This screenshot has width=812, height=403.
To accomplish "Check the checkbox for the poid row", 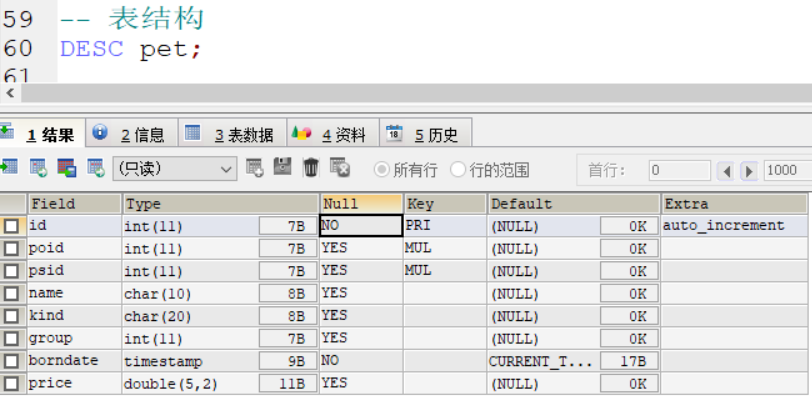I will [11, 249].
